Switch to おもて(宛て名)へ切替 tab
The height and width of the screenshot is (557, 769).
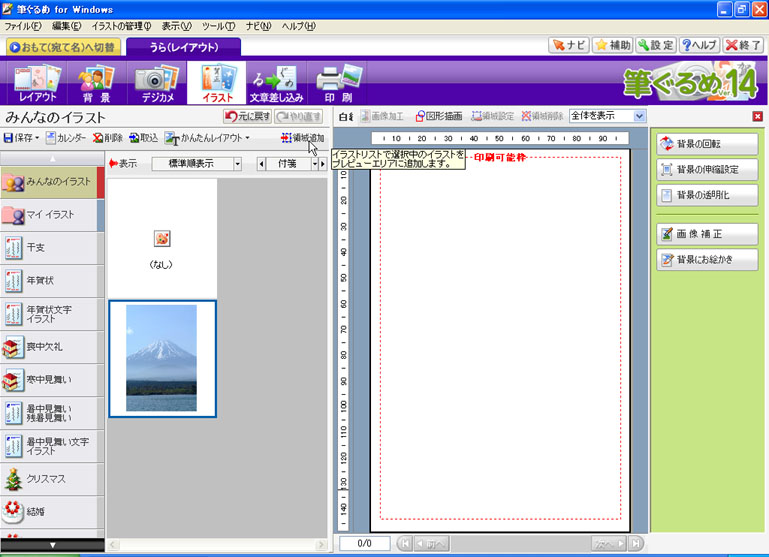[x=62, y=46]
